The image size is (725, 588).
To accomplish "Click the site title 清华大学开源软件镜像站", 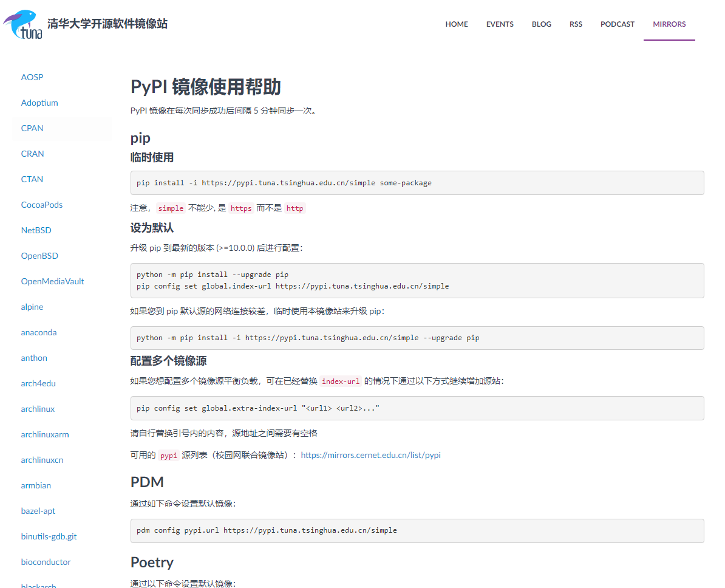I will point(107,24).
